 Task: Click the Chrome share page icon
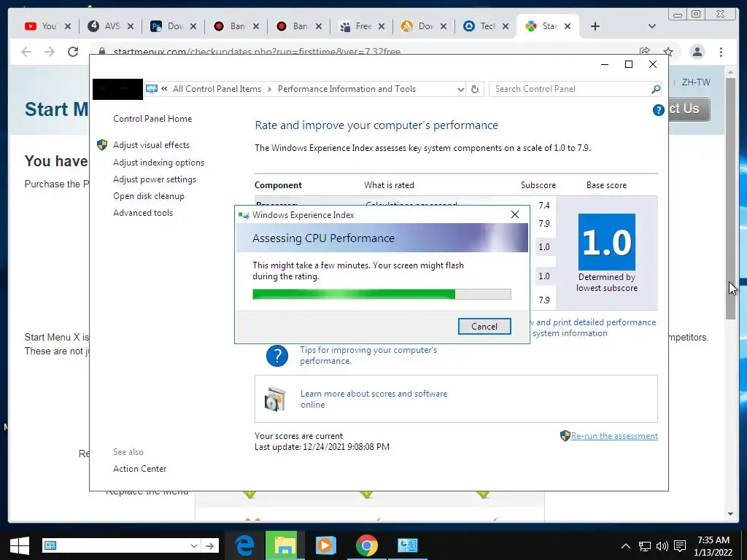(x=645, y=51)
